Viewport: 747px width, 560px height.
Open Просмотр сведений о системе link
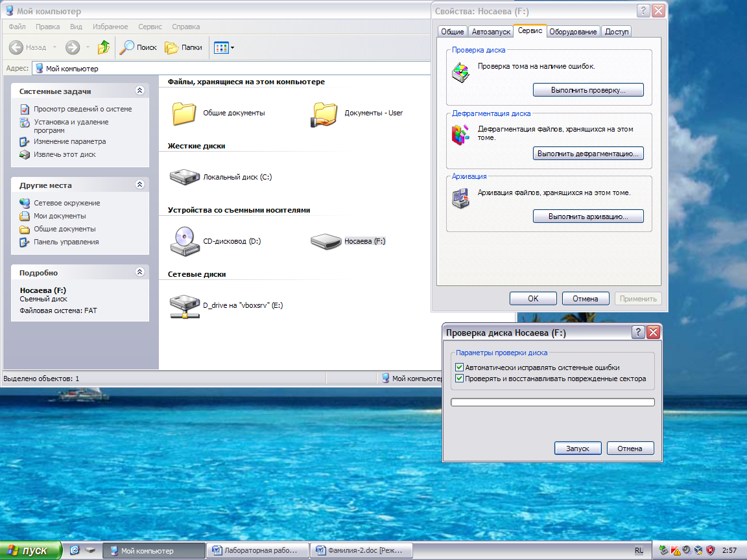coord(82,109)
